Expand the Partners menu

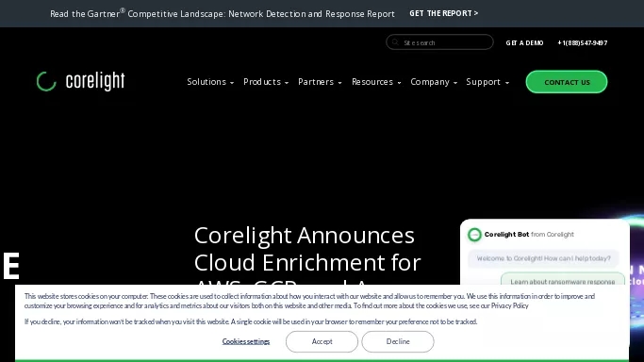pyautogui.click(x=320, y=82)
